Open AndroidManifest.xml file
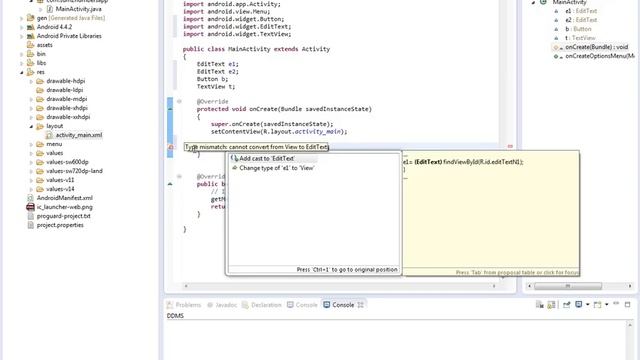The height and width of the screenshot is (360, 640). point(64,198)
